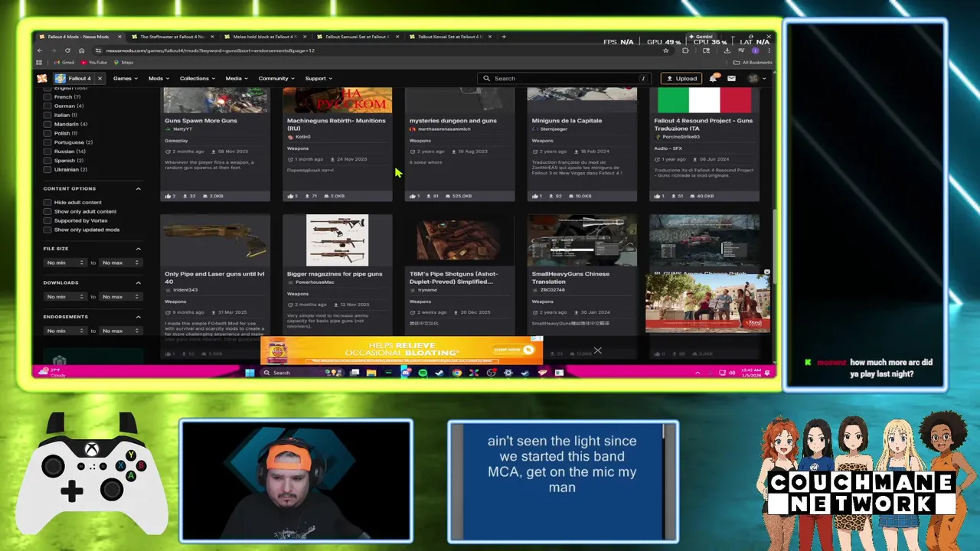Enable Supported by Vortex filter
The height and width of the screenshot is (551, 980).
[x=47, y=221]
